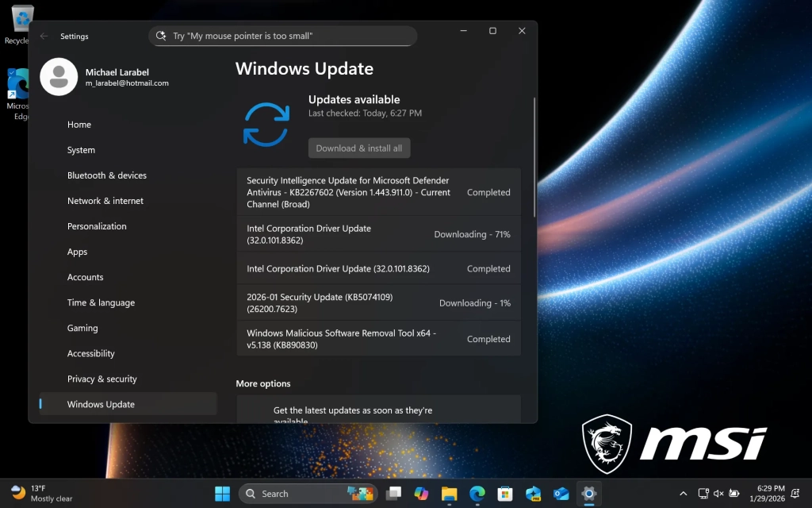Open Microsoft Edge from the taskbar
812x508 pixels.
tap(477, 493)
